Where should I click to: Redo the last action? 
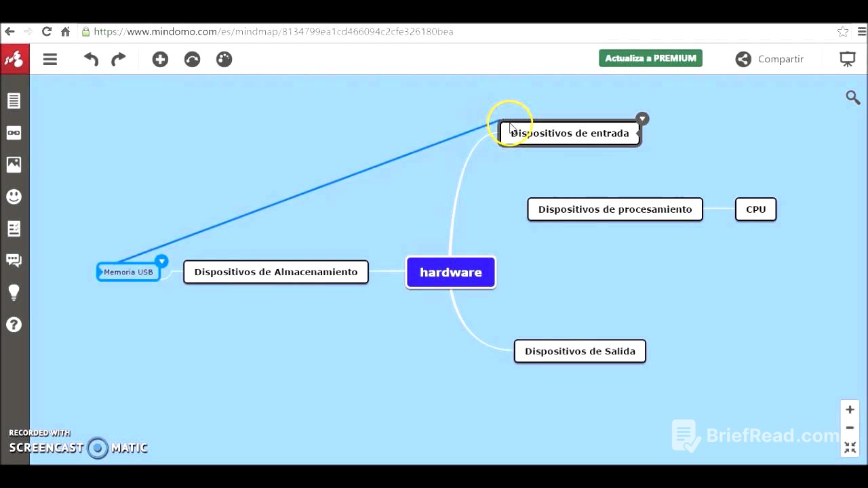[x=118, y=59]
